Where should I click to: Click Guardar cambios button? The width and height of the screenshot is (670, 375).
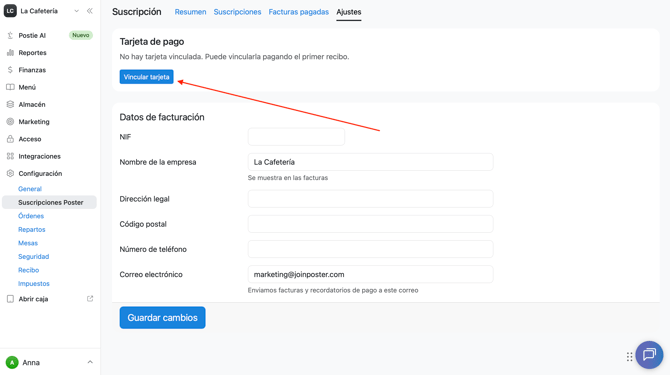pos(162,317)
